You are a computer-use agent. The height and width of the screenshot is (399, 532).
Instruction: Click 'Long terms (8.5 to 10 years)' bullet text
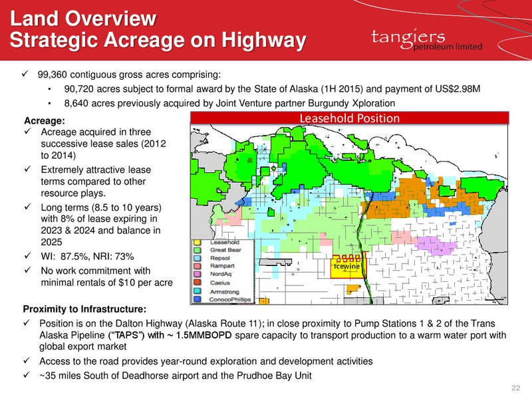point(101,225)
